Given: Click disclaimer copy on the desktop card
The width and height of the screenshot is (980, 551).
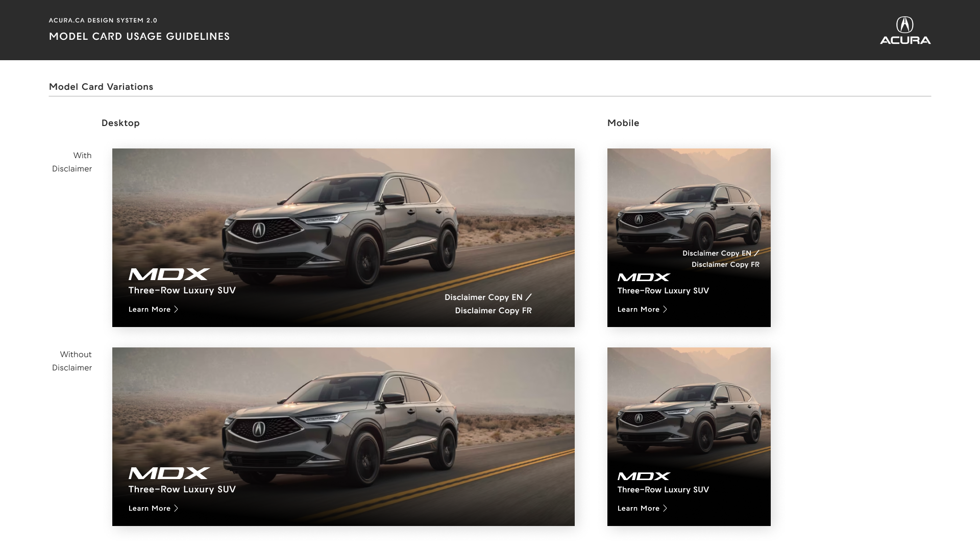Looking at the screenshot, I should pos(488,304).
